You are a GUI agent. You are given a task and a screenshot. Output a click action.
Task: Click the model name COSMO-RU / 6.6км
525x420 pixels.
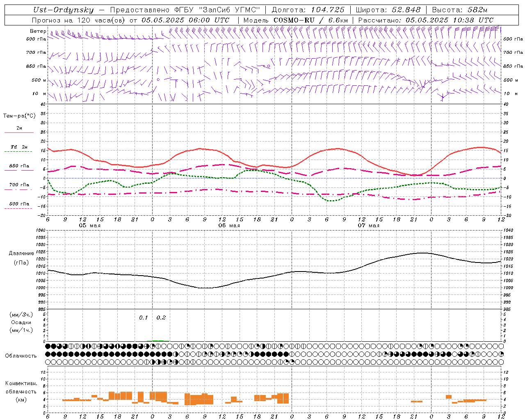click(310, 20)
